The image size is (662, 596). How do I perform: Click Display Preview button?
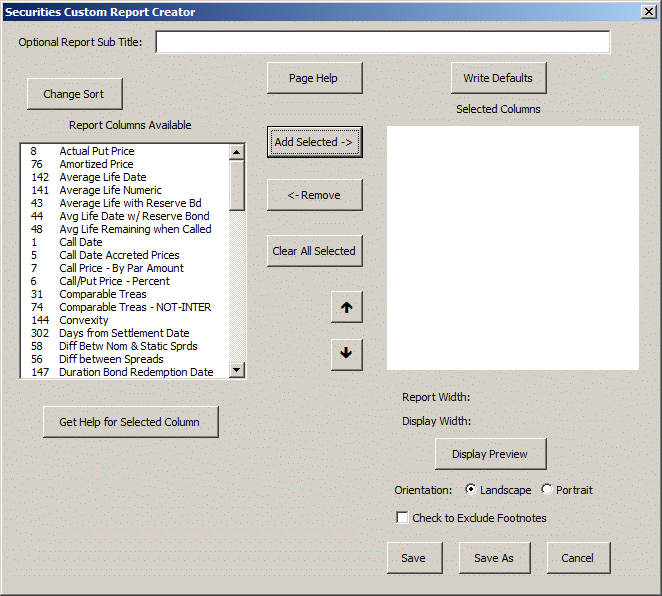(x=490, y=454)
